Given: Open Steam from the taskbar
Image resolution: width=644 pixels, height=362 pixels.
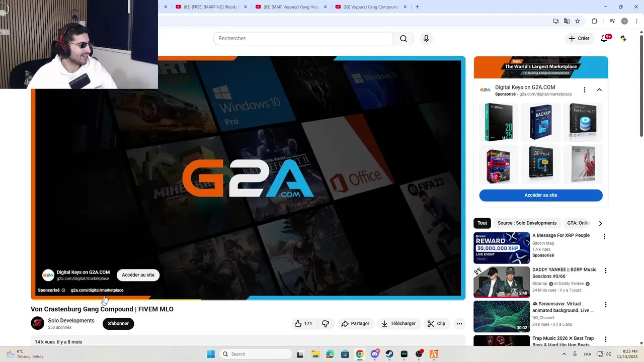Looking at the screenshot, I should point(389,354).
